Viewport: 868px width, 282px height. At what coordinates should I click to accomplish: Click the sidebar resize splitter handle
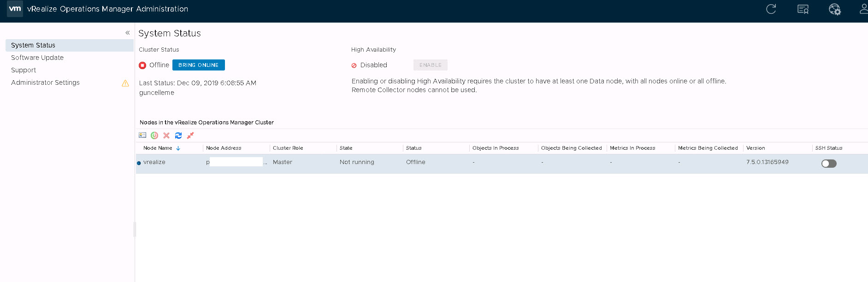coord(135,229)
